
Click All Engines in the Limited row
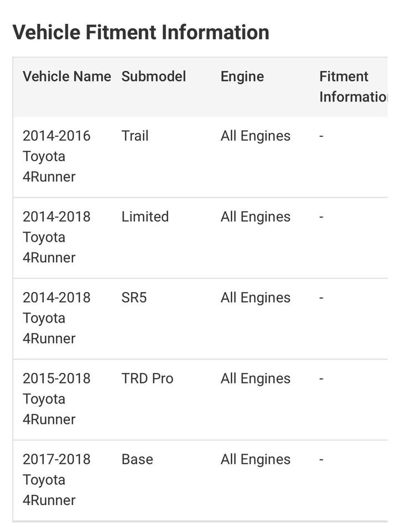255,217
